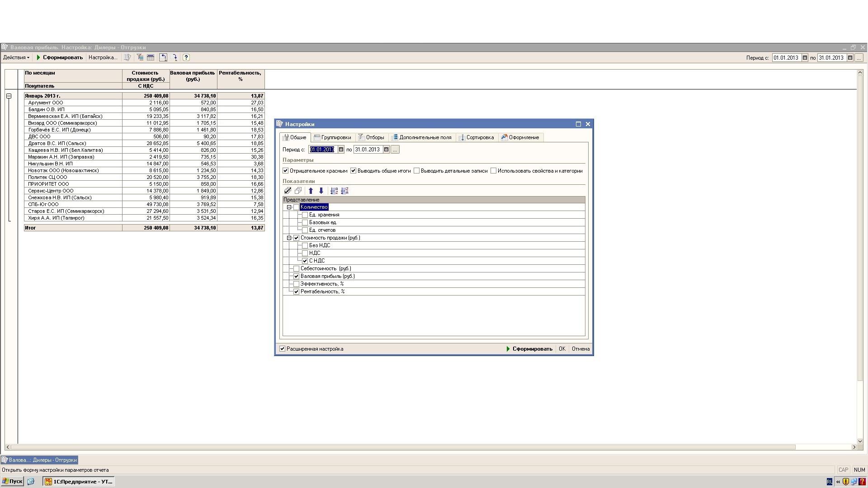The height and width of the screenshot is (488, 868).
Task: Click the check all indicators icon
Action: [x=288, y=191]
